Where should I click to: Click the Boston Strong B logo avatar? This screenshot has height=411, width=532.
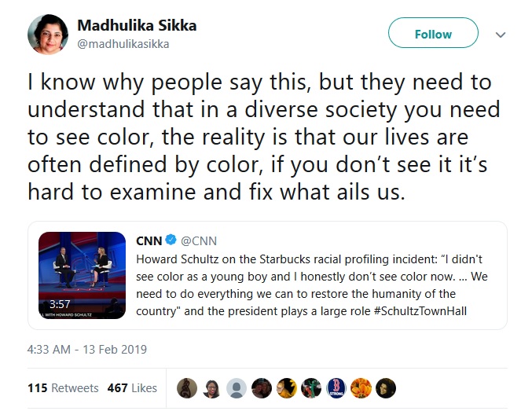(x=336, y=388)
